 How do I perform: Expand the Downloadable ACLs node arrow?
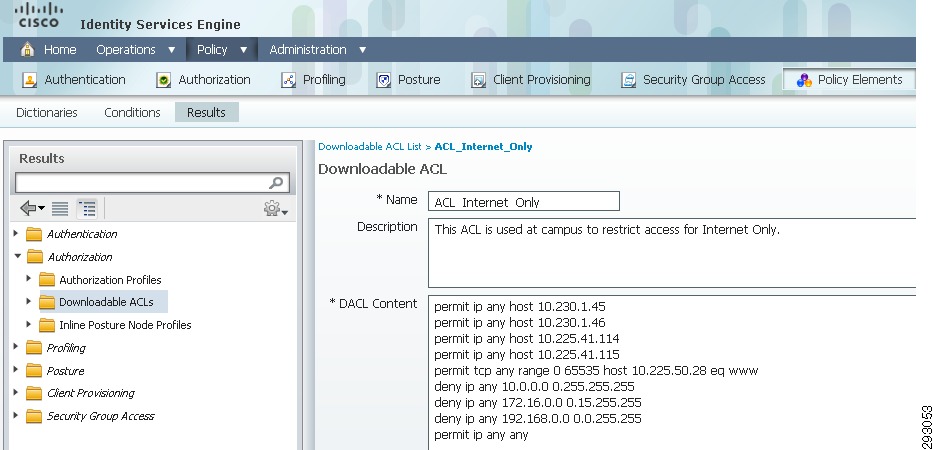coord(28,301)
